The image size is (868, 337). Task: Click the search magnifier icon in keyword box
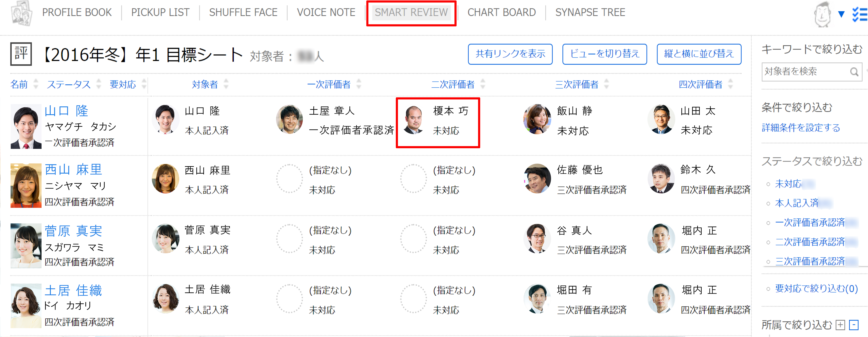[x=854, y=72]
